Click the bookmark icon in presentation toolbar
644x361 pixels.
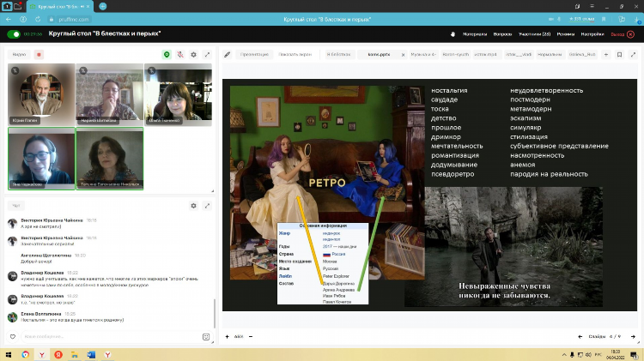pos(619,54)
